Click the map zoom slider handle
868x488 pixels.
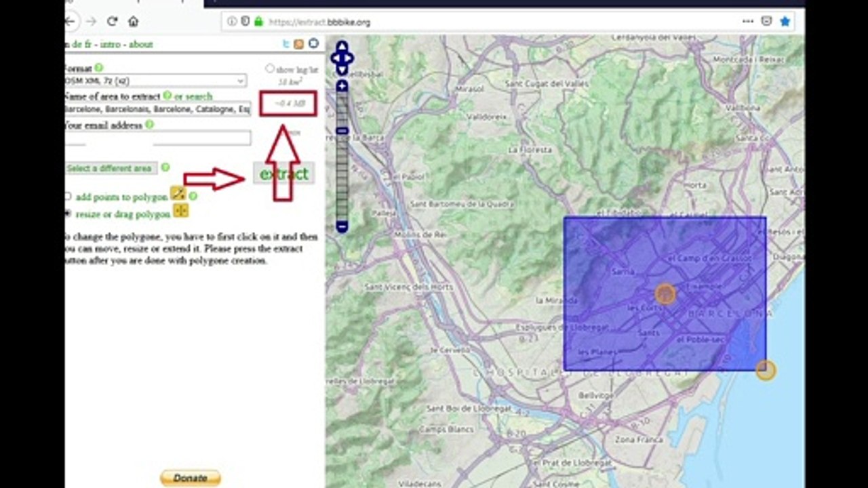pyautogui.click(x=342, y=131)
